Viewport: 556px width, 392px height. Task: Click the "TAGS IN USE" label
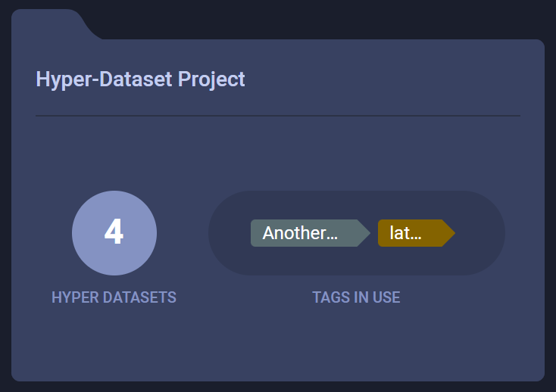356,297
